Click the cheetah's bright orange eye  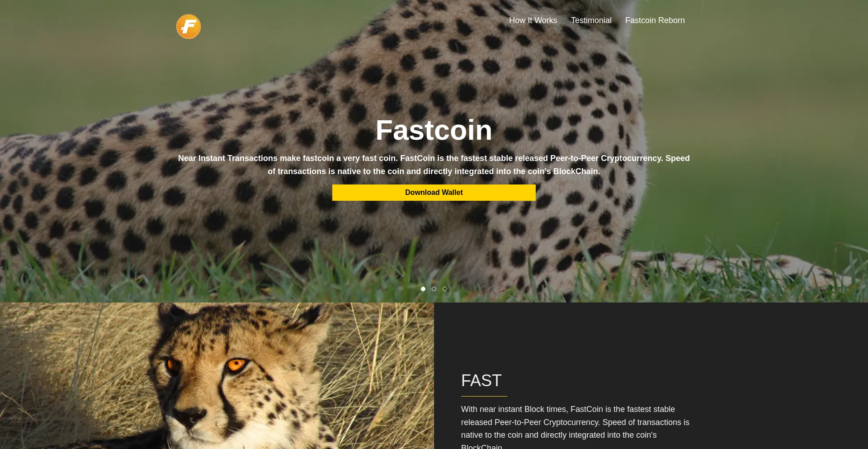tap(236, 364)
